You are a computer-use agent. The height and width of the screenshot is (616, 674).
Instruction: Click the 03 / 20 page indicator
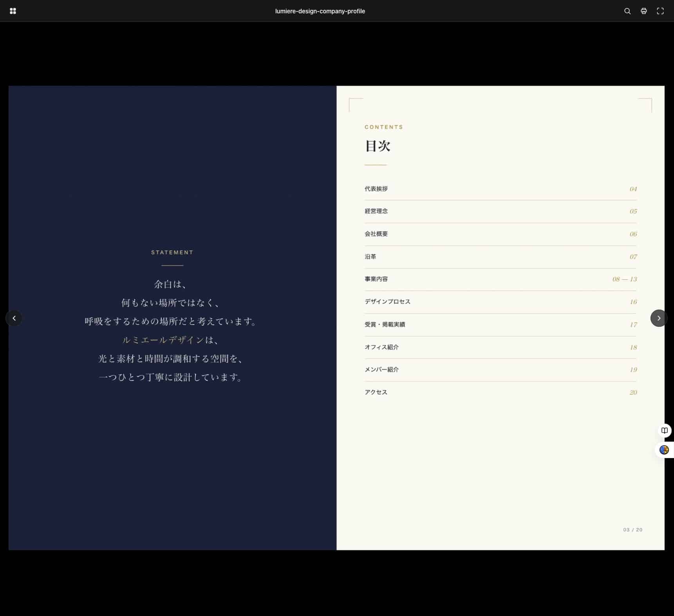632,530
